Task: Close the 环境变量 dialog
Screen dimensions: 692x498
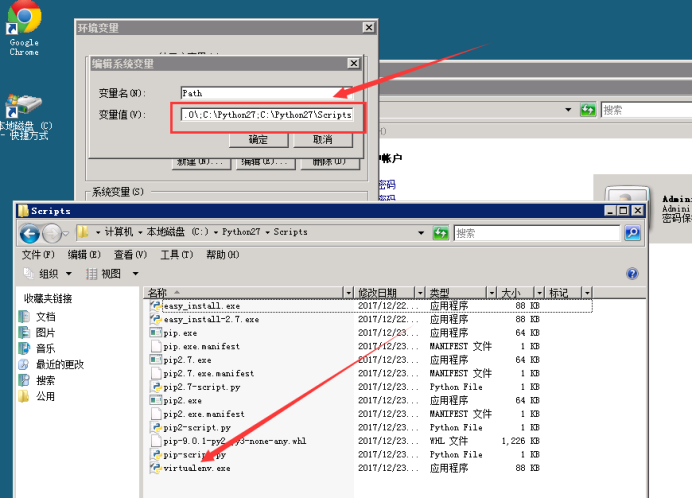Action: point(369,27)
